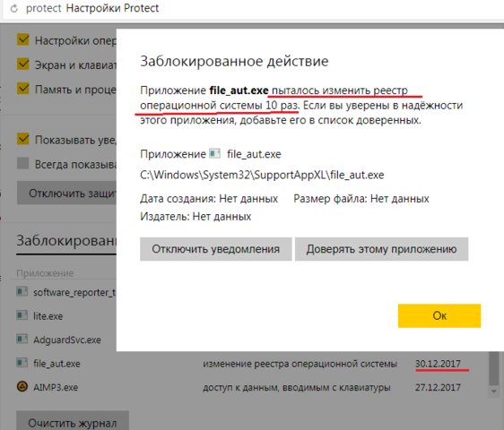Screen dimensions: 504x430
Task: Select the AdguardSvc.exe journal entry
Action: tap(67, 340)
